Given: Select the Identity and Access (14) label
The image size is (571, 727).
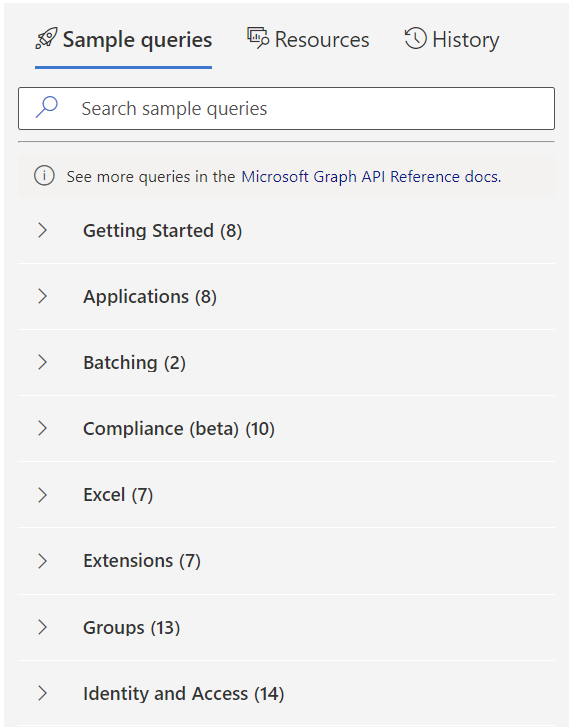Looking at the screenshot, I should point(184,694).
